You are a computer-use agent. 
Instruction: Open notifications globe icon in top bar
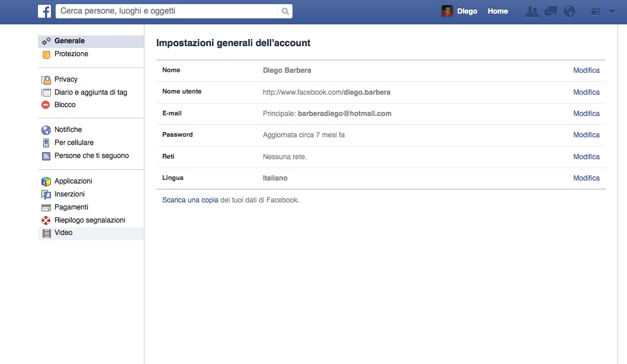pos(569,12)
